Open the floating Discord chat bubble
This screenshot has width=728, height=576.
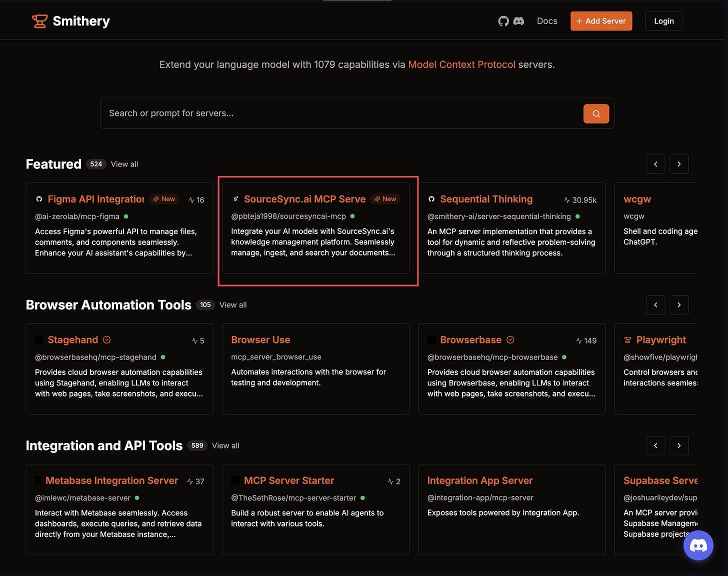[x=698, y=545]
